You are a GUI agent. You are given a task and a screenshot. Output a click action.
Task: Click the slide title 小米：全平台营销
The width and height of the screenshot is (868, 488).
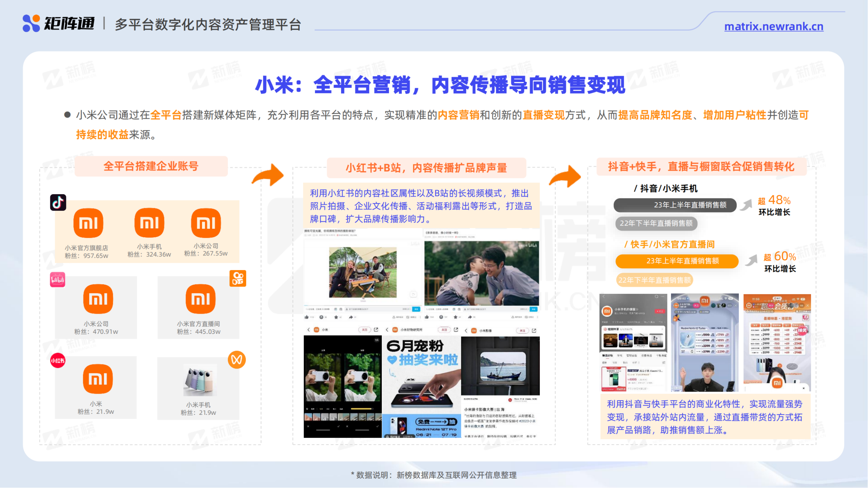[440, 85]
